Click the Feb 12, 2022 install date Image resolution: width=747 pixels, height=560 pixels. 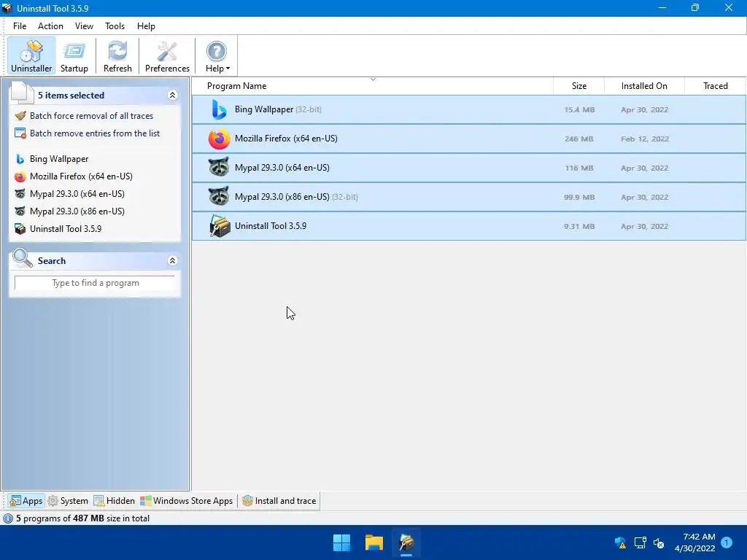645,139
